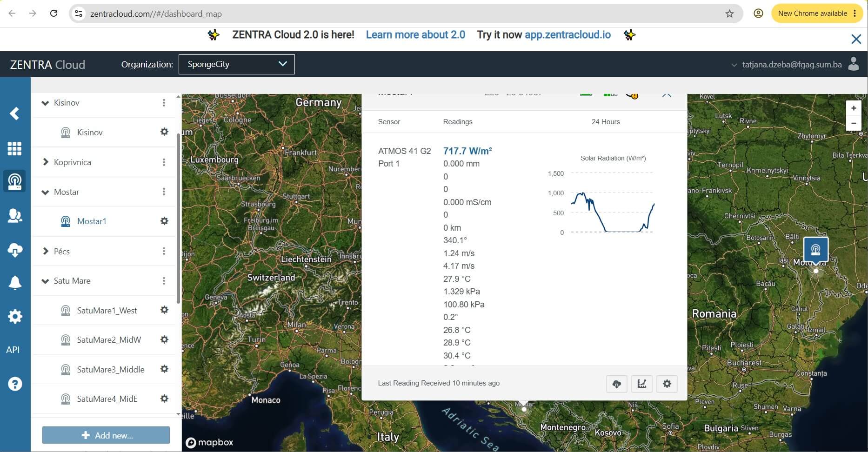Click the 100.80 kPa pressure reading
Viewport: 868px width, 452px height.
point(464,305)
